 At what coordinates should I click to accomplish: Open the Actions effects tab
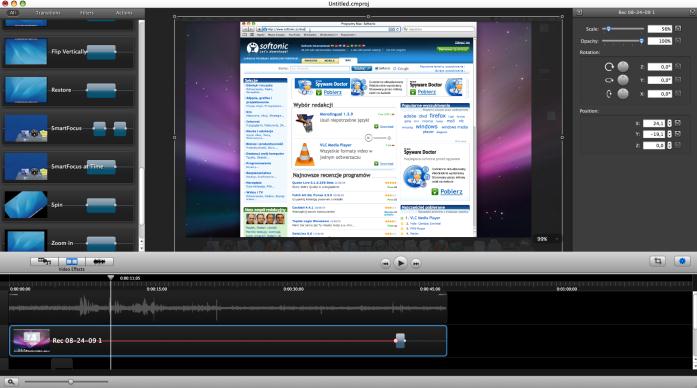click(124, 12)
